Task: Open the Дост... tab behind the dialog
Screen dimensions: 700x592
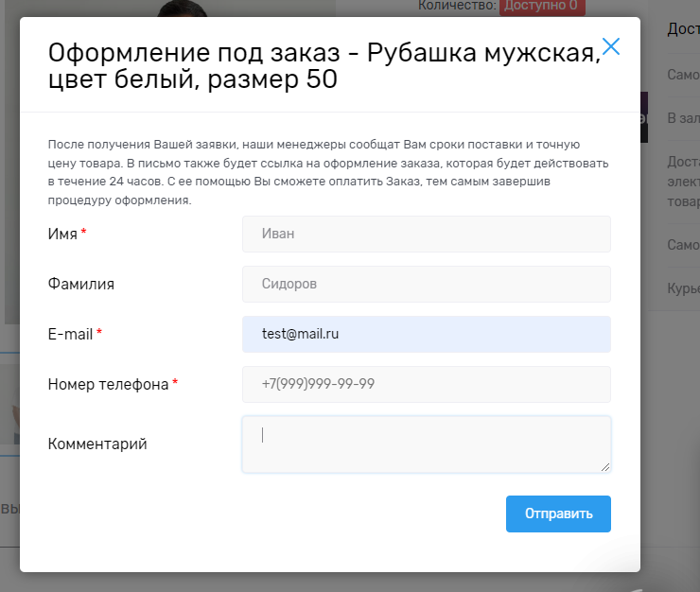Action: click(x=683, y=28)
